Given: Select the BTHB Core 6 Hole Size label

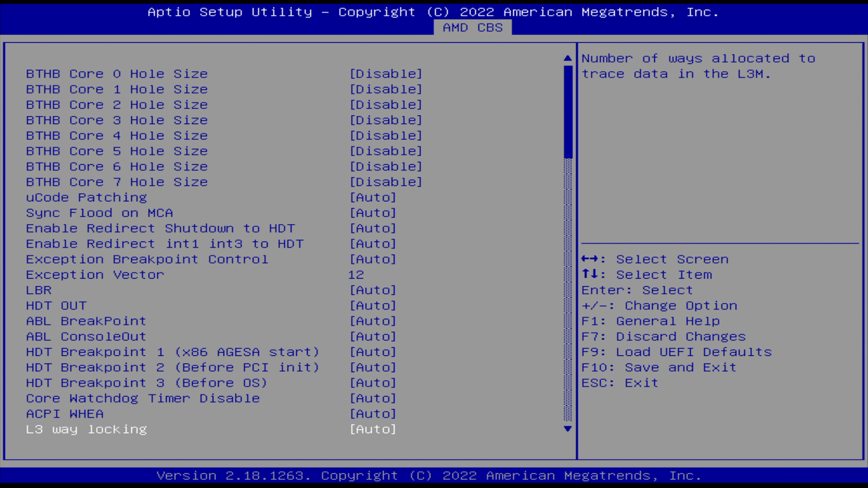Looking at the screenshot, I should coord(117,167).
